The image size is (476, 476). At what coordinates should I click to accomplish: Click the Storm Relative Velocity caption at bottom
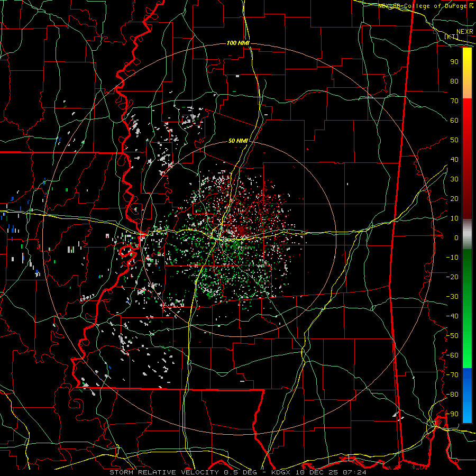[237, 472]
